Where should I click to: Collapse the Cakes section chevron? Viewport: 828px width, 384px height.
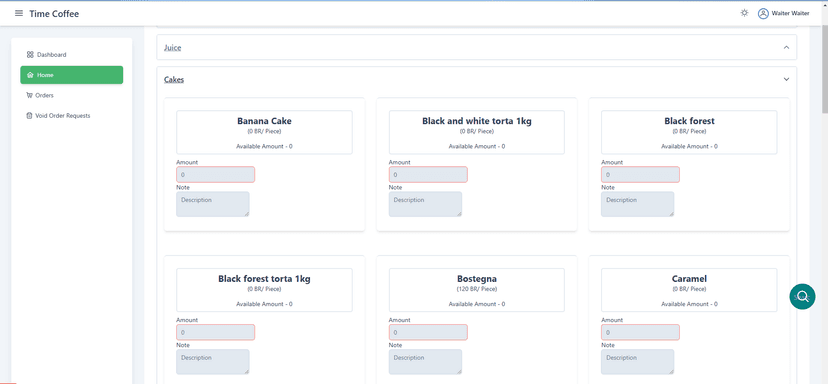(x=786, y=80)
